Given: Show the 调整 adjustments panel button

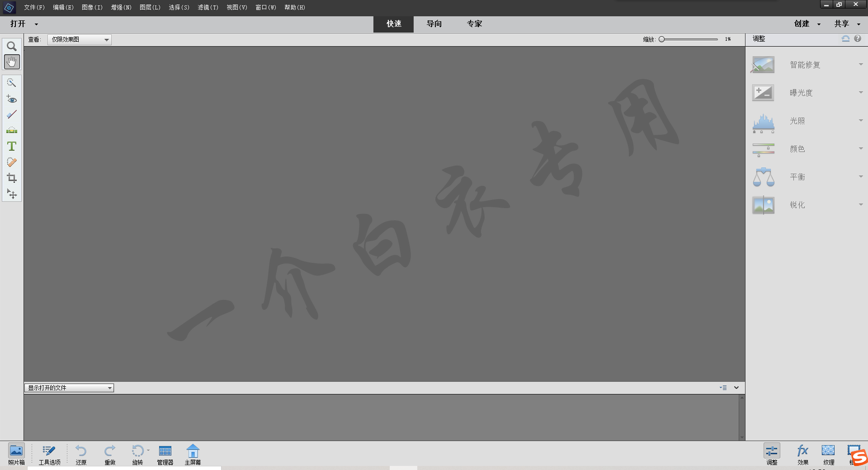Looking at the screenshot, I should pos(772,454).
